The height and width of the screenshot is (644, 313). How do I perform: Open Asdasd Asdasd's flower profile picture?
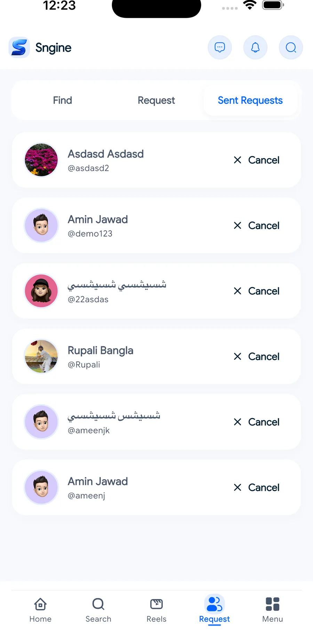tap(41, 160)
